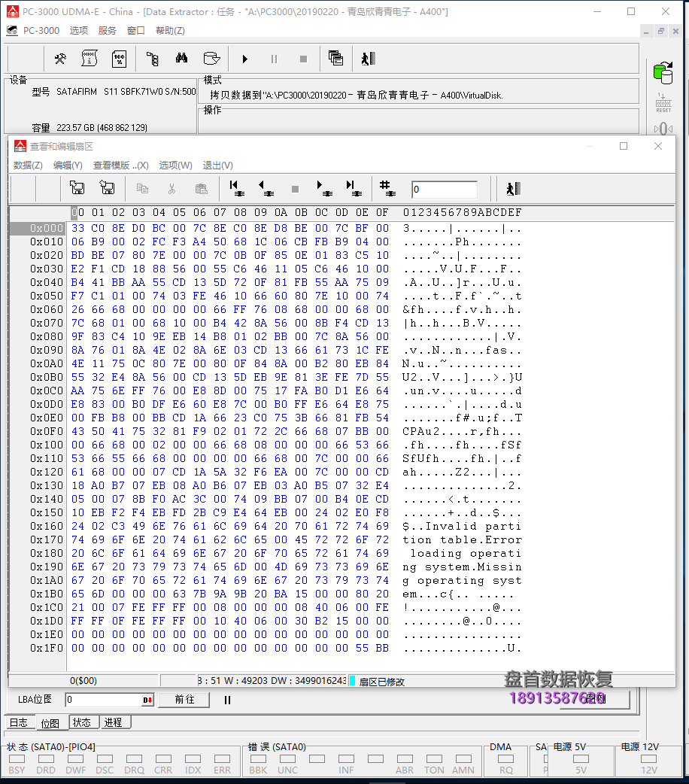The width and height of the screenshot is (689, 784).
Task: Click the hash go-to sector icon
Action: [387, 188]
